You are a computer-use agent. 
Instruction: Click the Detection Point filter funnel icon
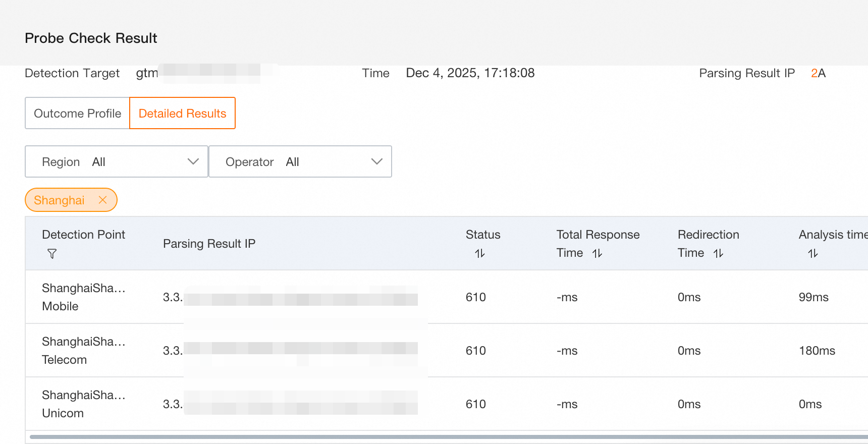point(52,254)
